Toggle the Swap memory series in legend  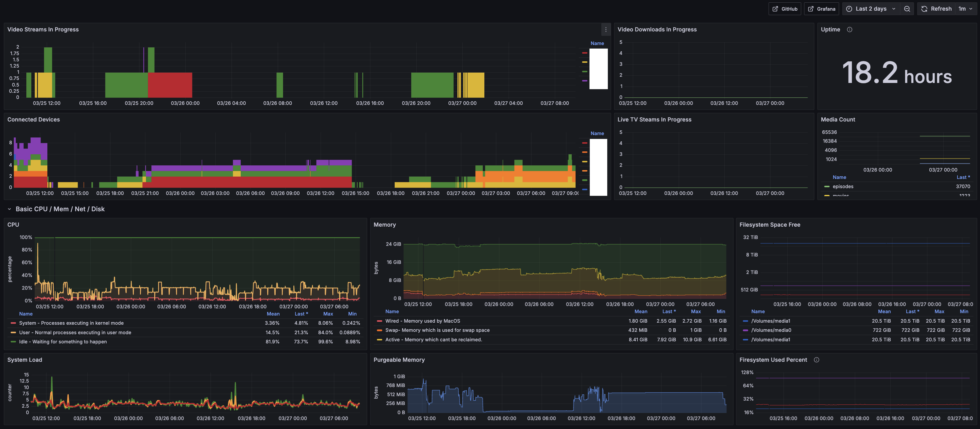click(x=437, y=330)
